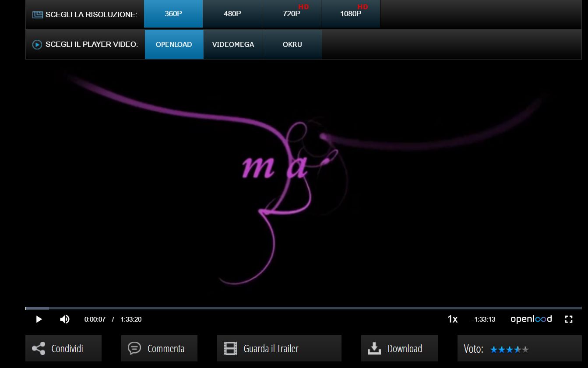The image size is (588, 368).
Task: Enter fullscreen mode with the corner icon
Action: click(568, 319)
